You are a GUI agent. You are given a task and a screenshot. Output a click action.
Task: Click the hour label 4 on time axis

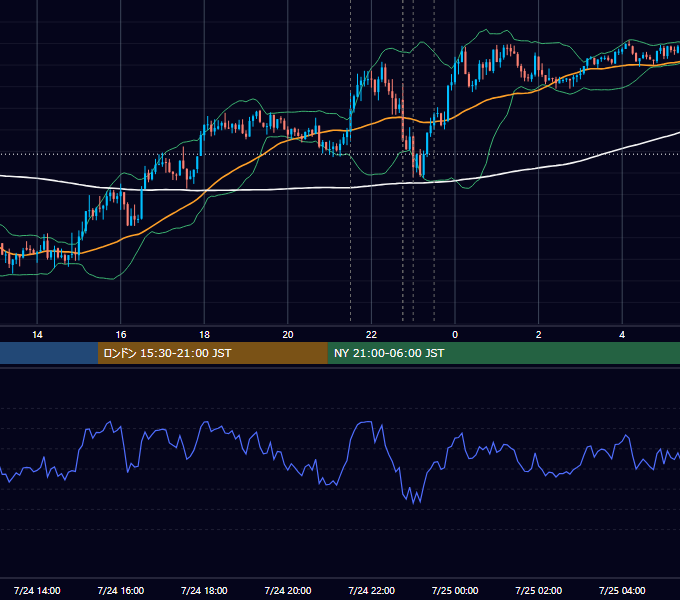tap(622, 335)
